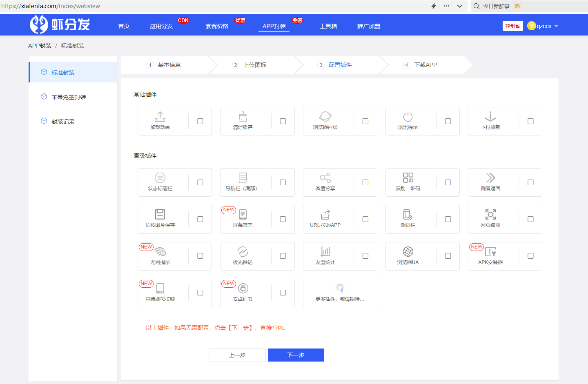This screenshot has width=588, height=384.
Task: Click the 识别二维码 QR code icon
Action: click(x=408, y=178)
